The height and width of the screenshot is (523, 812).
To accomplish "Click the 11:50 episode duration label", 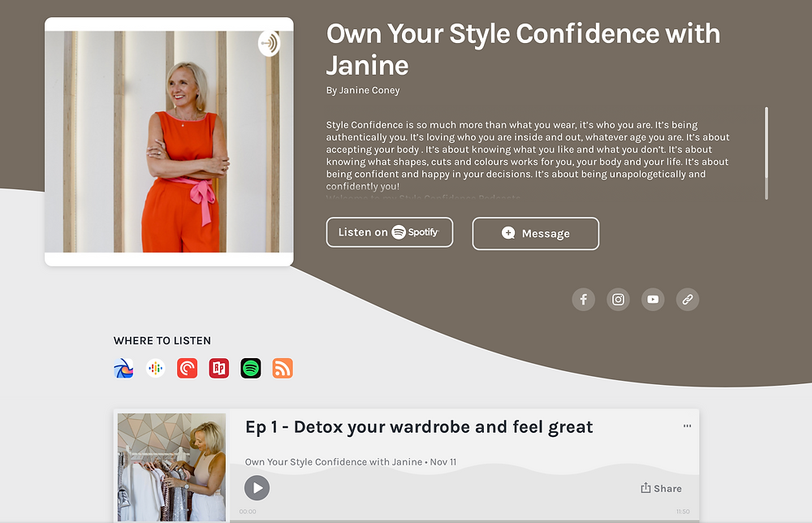I will pos(683,512).
